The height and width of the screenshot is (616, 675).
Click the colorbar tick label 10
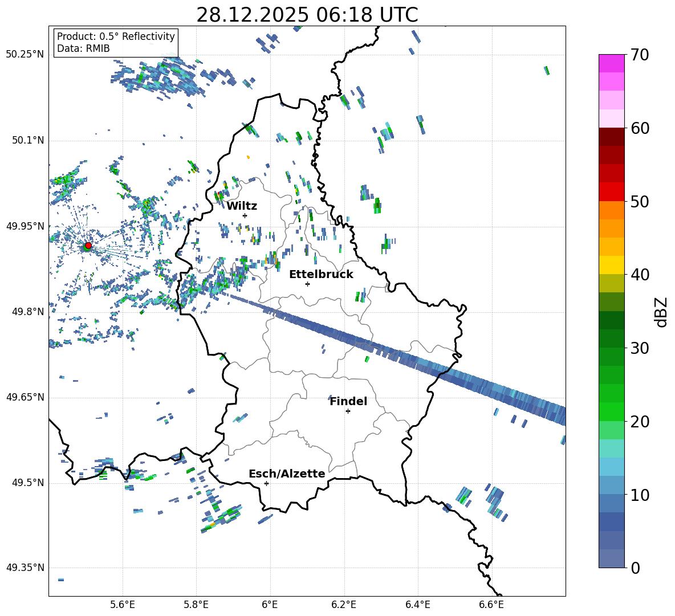point(640,495)
